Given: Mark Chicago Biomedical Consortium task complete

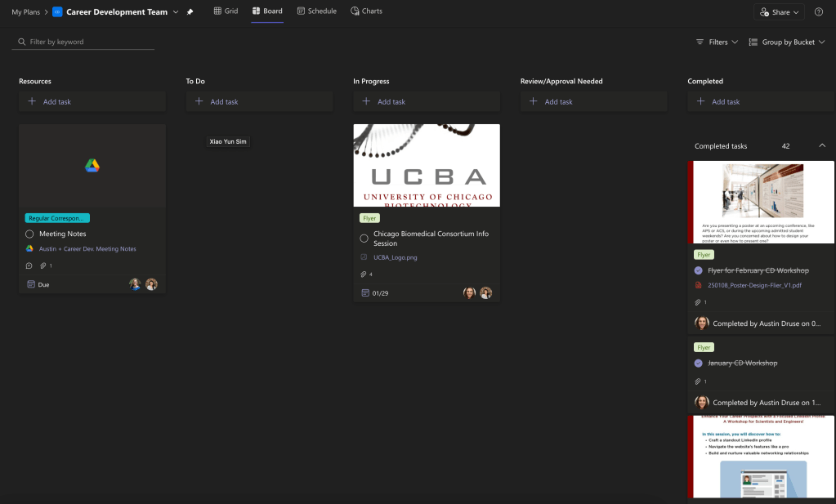Looking at the screenshot, I should click(x=364, y=239).
